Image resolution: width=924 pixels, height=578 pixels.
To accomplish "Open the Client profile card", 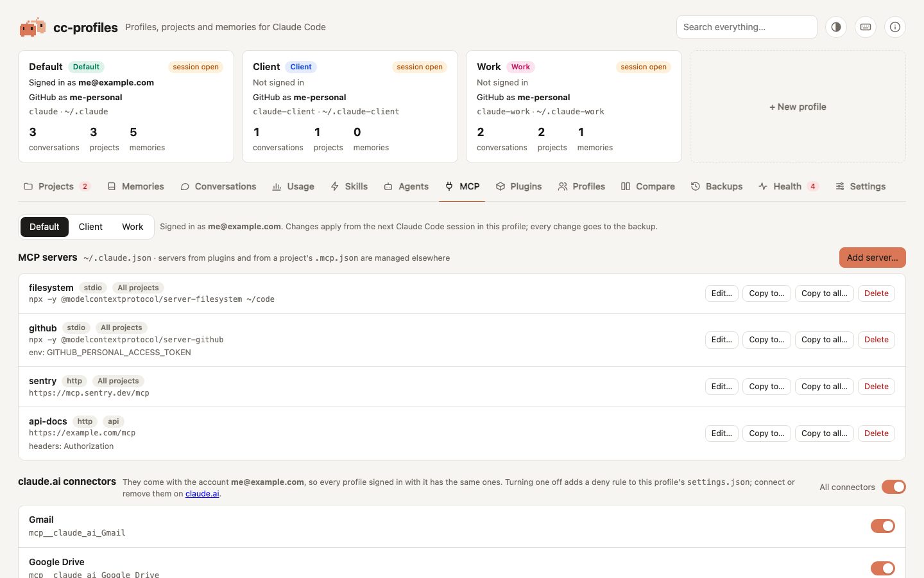I will 350,107.
